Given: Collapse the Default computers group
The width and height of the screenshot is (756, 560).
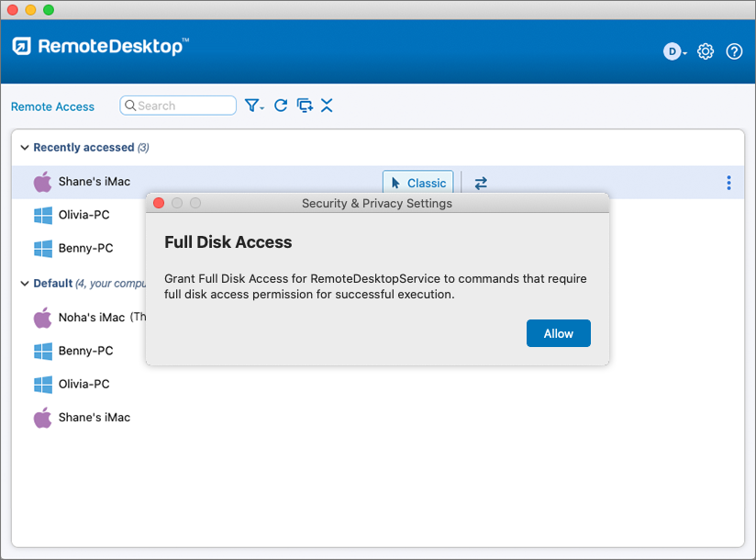Looking at the screenshot, I should 25,284.
